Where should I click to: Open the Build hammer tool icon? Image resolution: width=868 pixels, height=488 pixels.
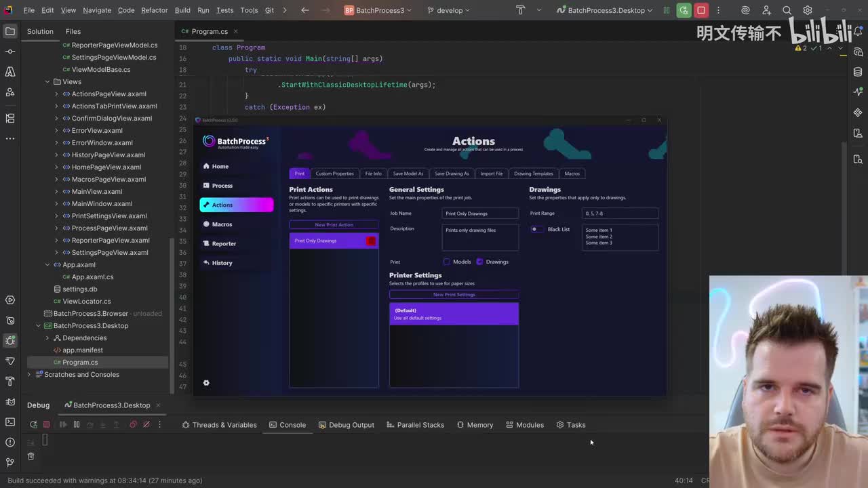tap(521, 10)
